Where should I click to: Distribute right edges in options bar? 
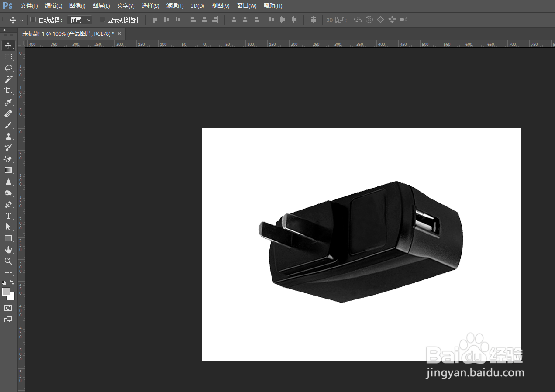[294, 20]
